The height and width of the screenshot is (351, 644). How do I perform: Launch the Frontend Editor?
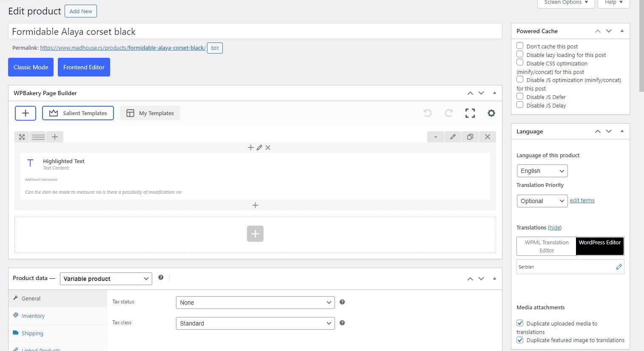84,67
